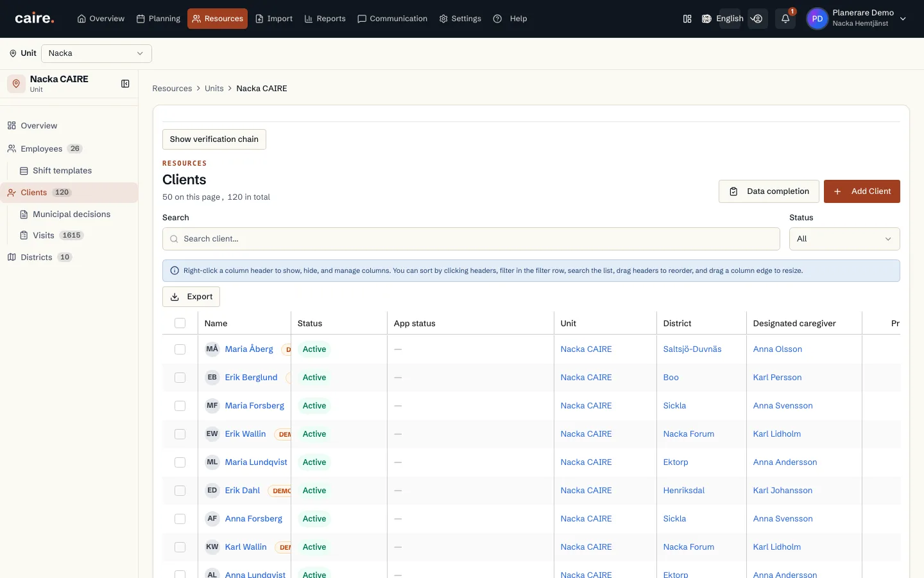
Task: Open the notifications bell
Action: [785, 19]
